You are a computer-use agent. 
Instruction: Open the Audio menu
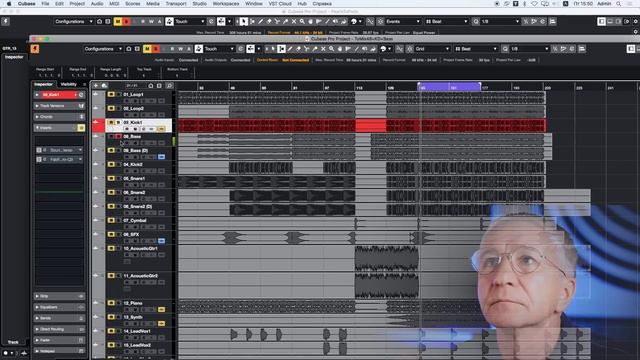coord(97,4)
